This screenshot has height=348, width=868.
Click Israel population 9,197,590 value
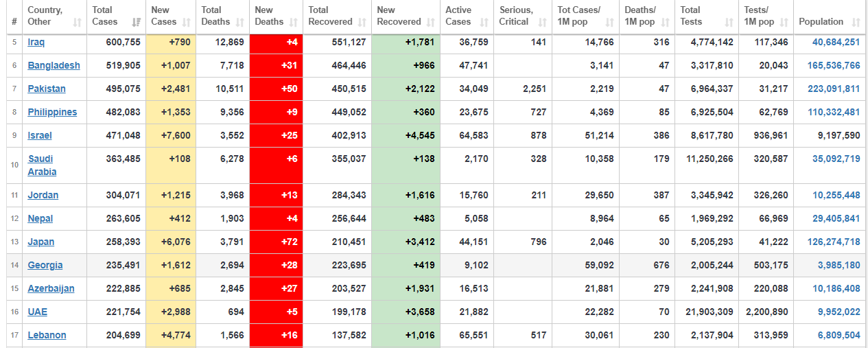coord(838,135)
